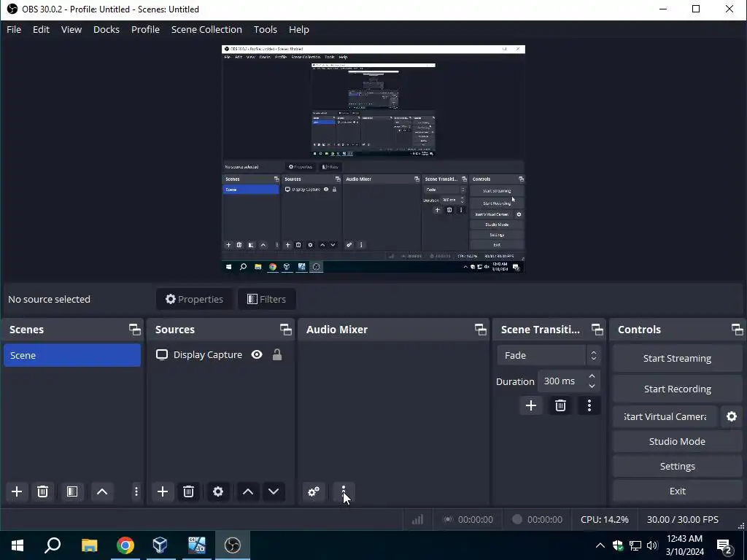This screenshot has height=560, width=747.
Task: Toggle Display Capture visibility eye
Action: [x=257, y=355]
